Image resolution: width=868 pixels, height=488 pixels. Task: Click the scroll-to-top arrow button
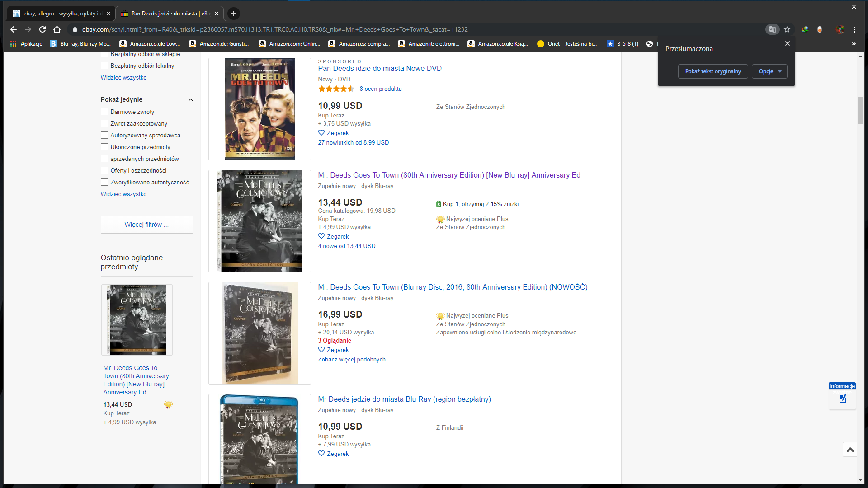(x=850, y=450)
